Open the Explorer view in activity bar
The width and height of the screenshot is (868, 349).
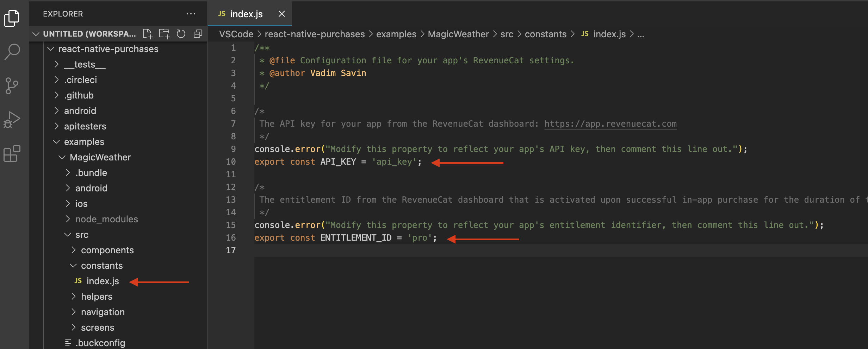pos(12,18)
